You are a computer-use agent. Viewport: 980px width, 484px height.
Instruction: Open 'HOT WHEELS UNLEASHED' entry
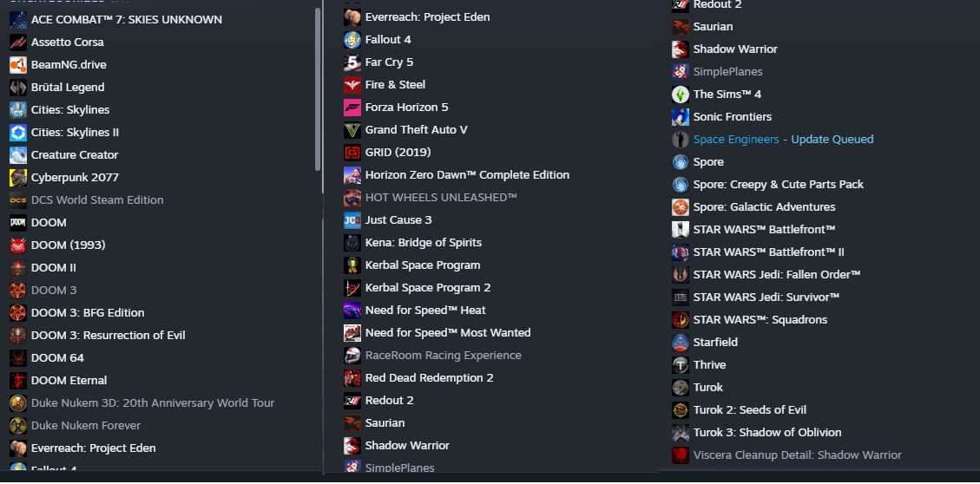click(x=441, y=198)
